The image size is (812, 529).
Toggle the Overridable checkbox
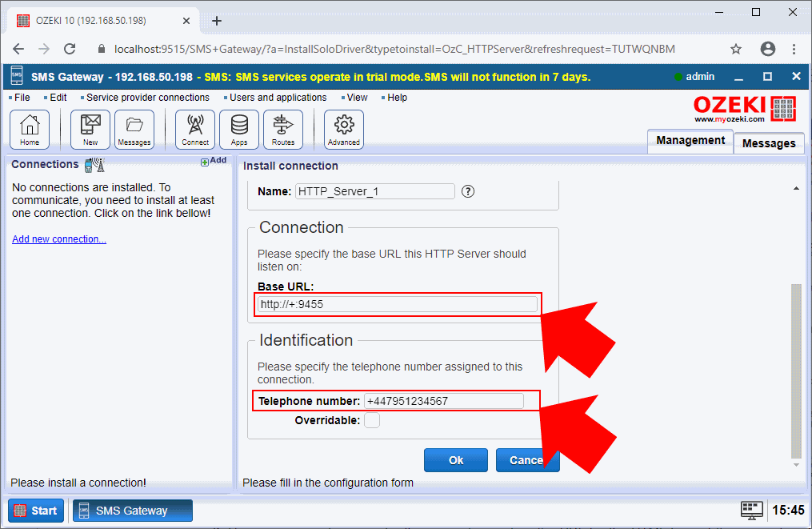pyautogui.click(x=372, y=420)
